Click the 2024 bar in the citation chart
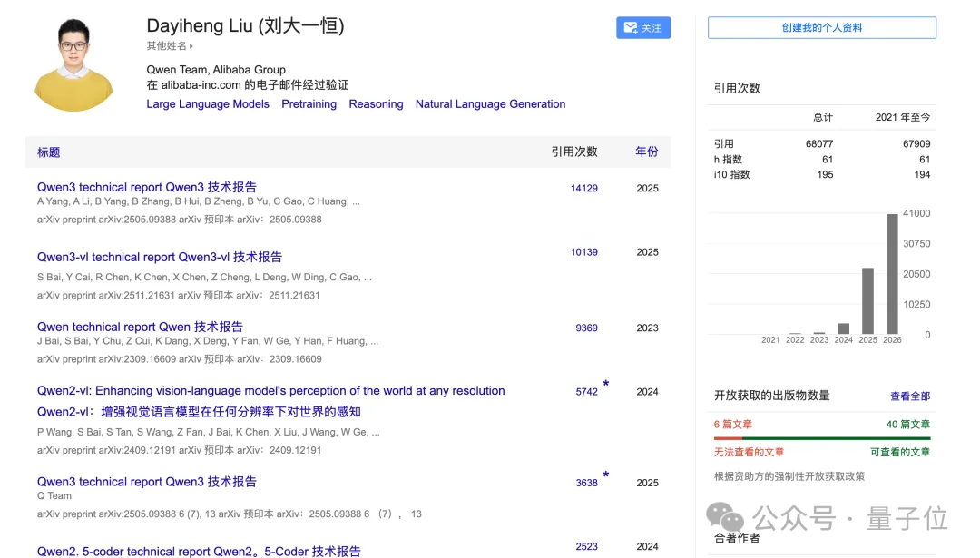 pos(843,328)
